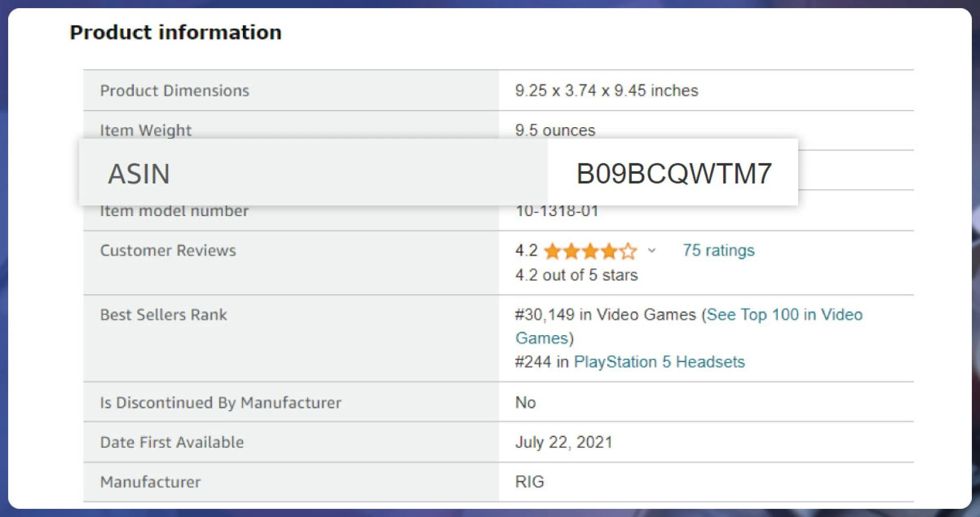This screenshot has width=980, height=517.
Task: Click the Item model number 10-1318-01
Action: click(557, 210)
